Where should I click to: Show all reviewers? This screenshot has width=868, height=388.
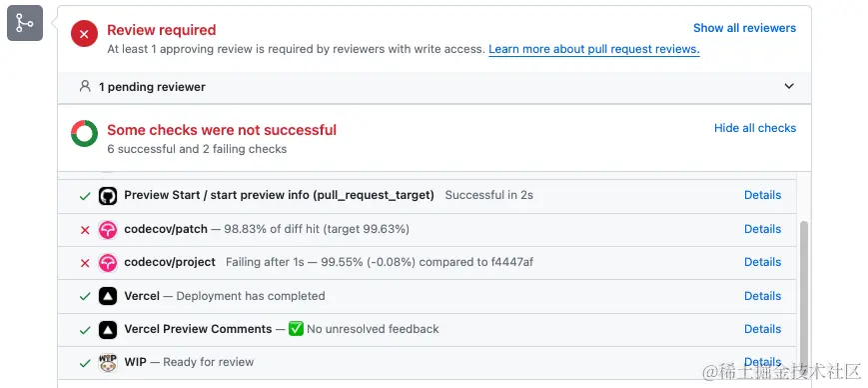tap(744, 28)
